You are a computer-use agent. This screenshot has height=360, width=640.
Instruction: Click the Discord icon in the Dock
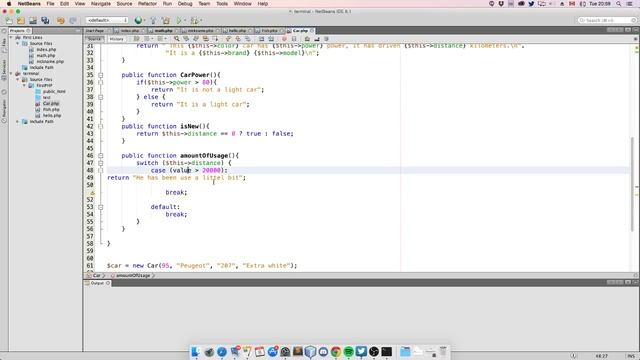point(323,351)
